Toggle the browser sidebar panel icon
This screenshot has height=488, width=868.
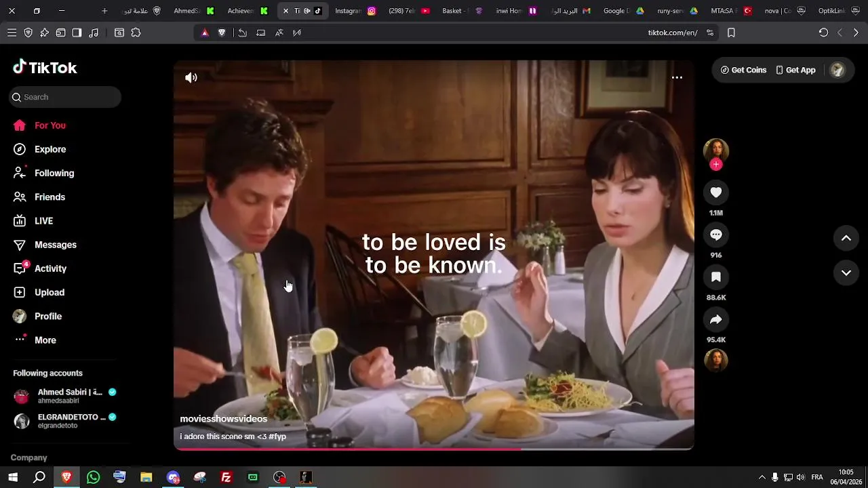(x=77, y=33)
